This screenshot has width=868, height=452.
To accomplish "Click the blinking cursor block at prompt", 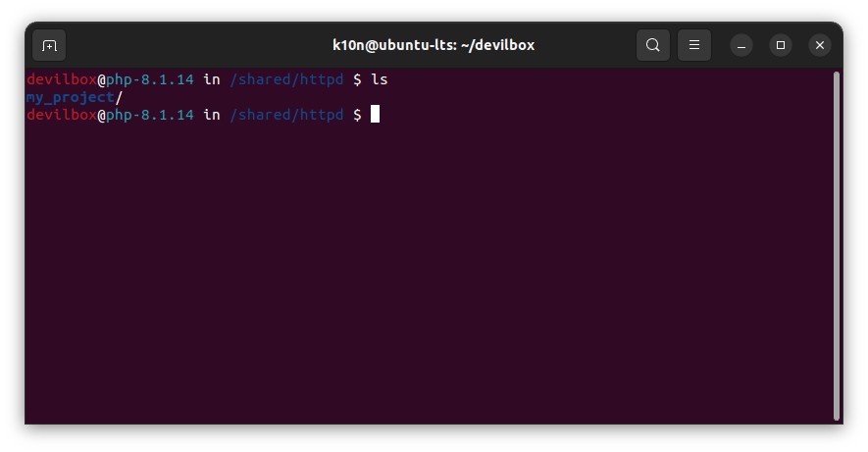I will click(x=375, y=115).
